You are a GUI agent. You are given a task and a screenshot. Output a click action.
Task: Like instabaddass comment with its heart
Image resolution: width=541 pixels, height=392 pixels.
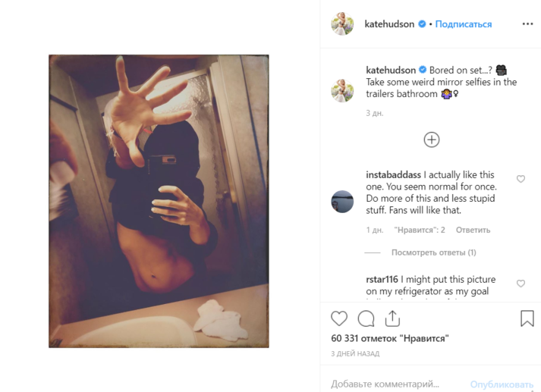[x=521, y=179]
